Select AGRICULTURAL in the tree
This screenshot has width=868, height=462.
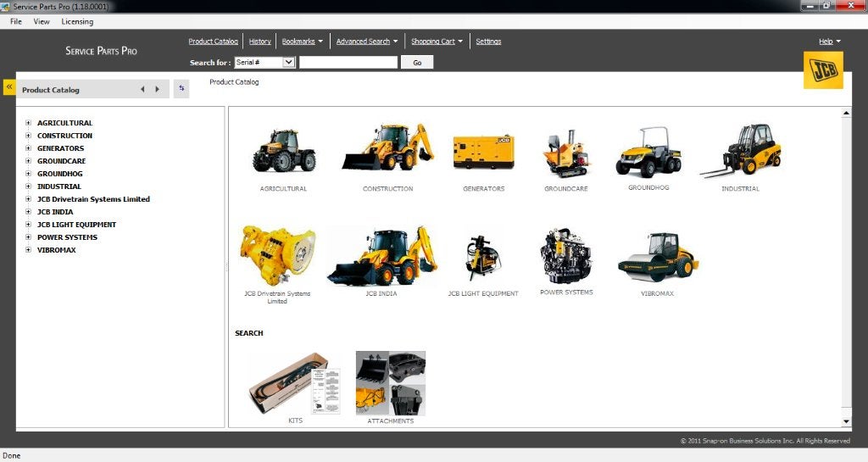pos(64,123)
